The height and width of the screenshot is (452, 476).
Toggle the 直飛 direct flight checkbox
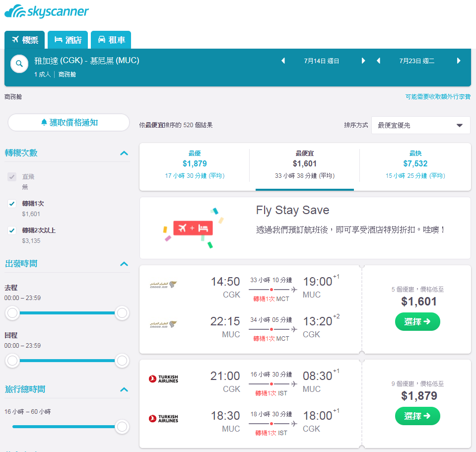click(x=12, y=177)
